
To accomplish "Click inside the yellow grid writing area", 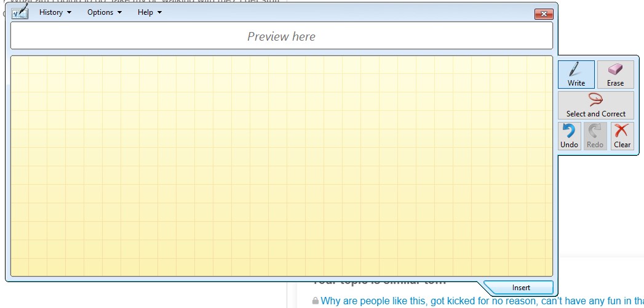I will click(x=281, y=166).
